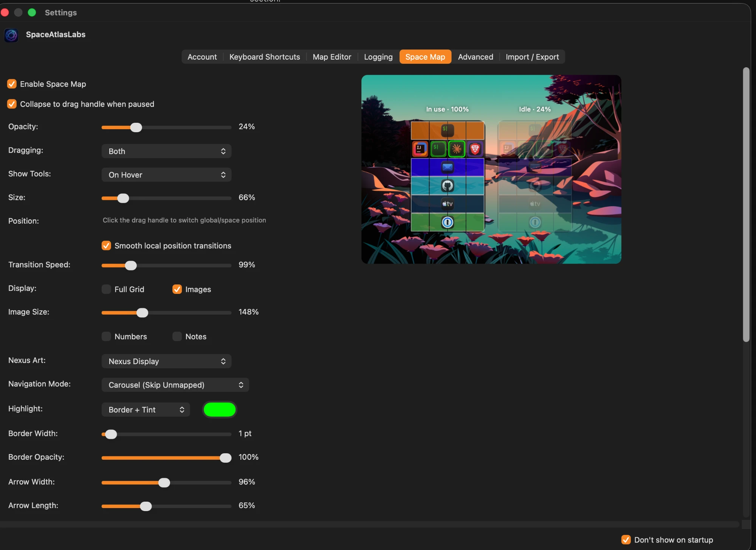The height and width of the screenshot is (550, 756).
Task: Go to the Map Editor tab
Action: tap(332, 57)
